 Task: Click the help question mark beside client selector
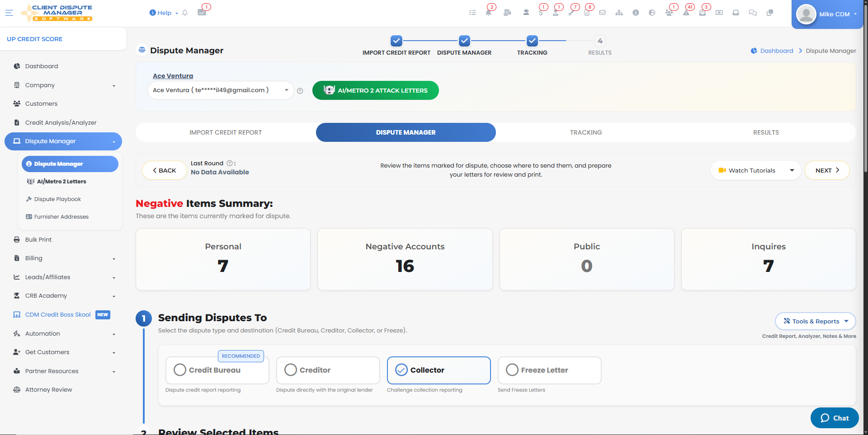point(300,91)
